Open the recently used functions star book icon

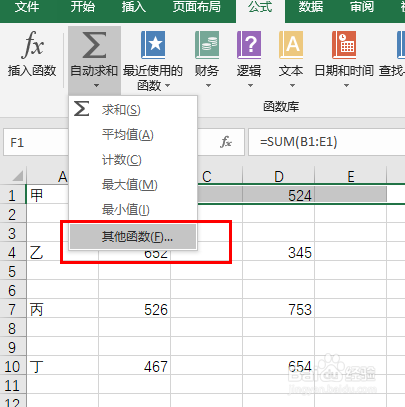[153, 45]
